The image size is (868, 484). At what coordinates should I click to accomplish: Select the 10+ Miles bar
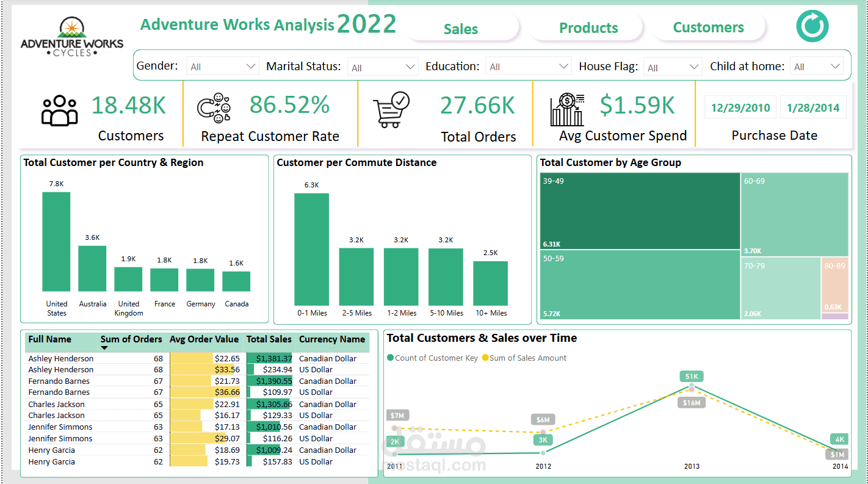(491, 283)
